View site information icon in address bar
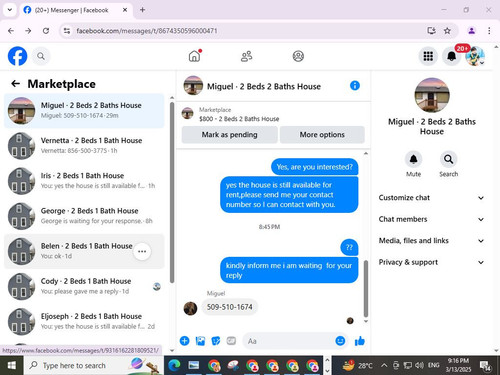 67,31
